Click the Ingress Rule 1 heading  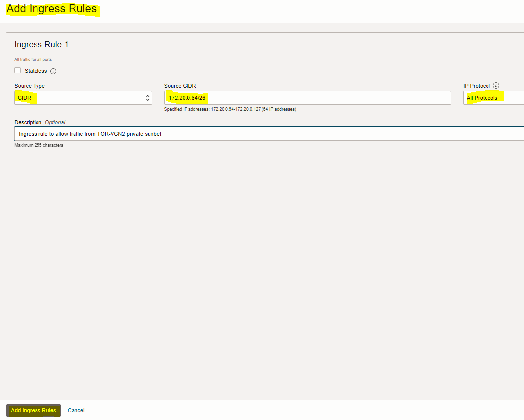(x=41, y=45)
